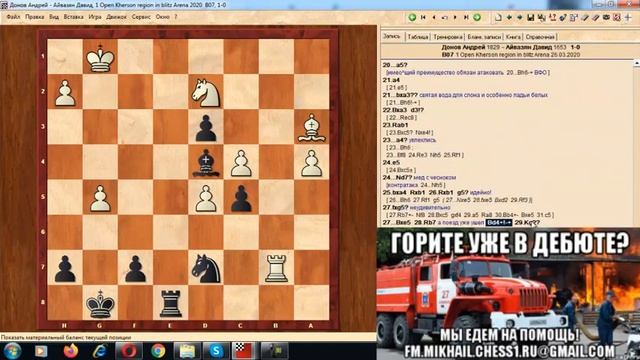Click the right-pointing dark arrow toolbar icon
The height and width of the screenshot is (360, 640).
click(520, 17)
